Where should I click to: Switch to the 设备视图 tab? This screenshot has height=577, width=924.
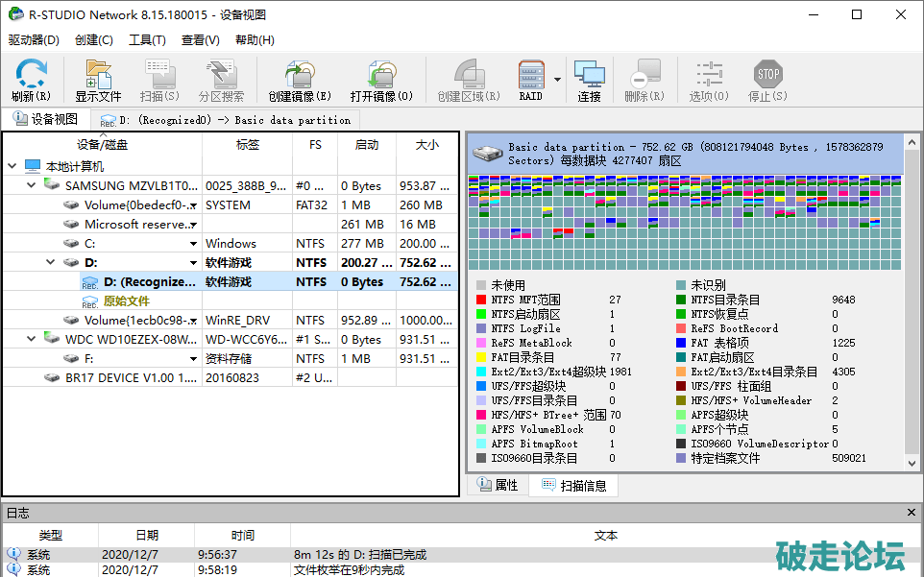tap(45, 119)
